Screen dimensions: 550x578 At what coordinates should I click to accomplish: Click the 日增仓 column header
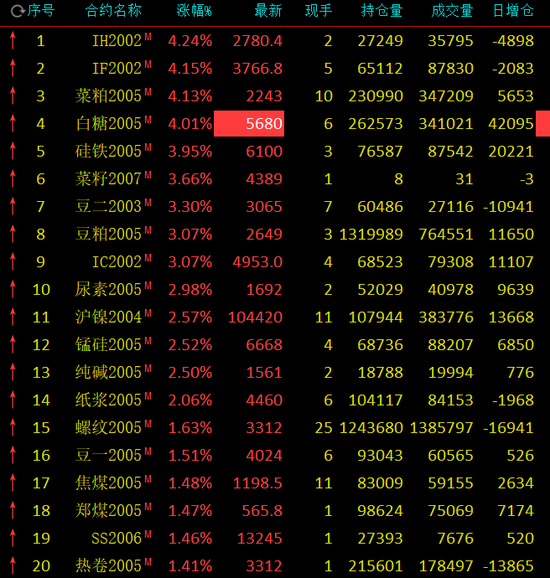513,11
